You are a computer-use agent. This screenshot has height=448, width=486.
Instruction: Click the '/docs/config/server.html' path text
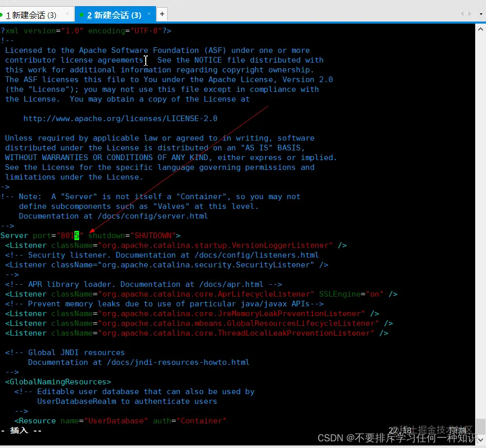pyautogui.click(x=152, y=216)
